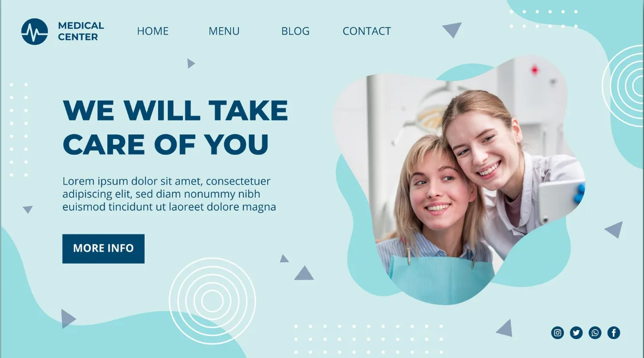Go to the HOME nav item
Screen dimensions: 644x358
[153, 31]
